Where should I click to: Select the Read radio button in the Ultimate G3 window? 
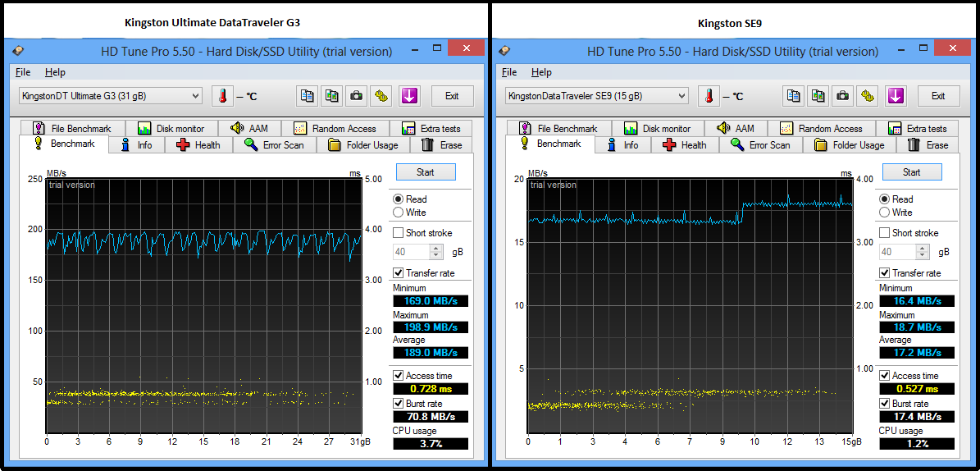tap(398, 199)
